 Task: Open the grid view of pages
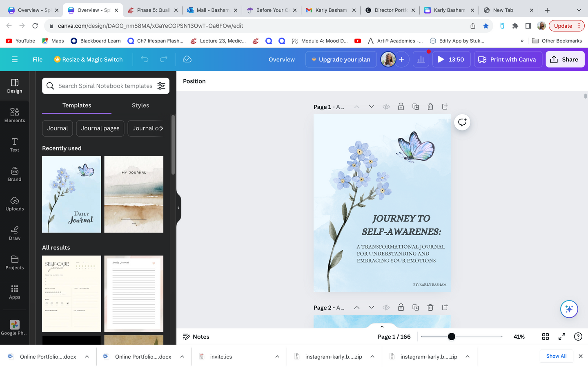[546, 337]
